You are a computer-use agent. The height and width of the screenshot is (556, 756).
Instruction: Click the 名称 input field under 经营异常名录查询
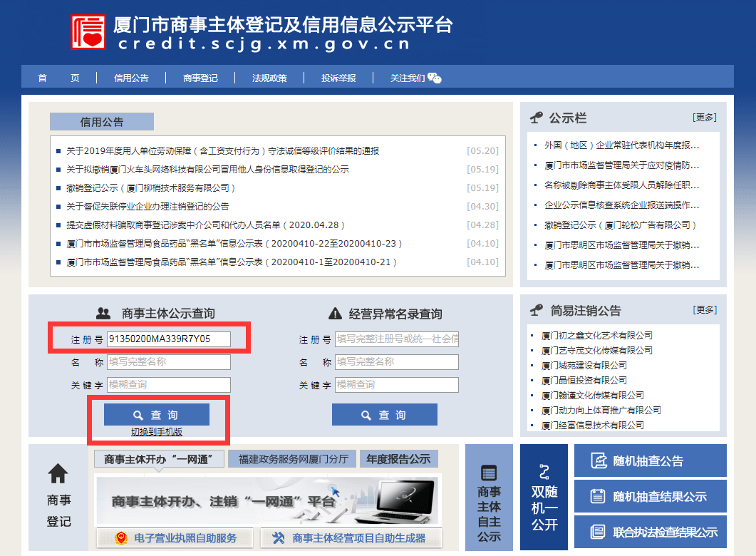[x=396, y=362]
